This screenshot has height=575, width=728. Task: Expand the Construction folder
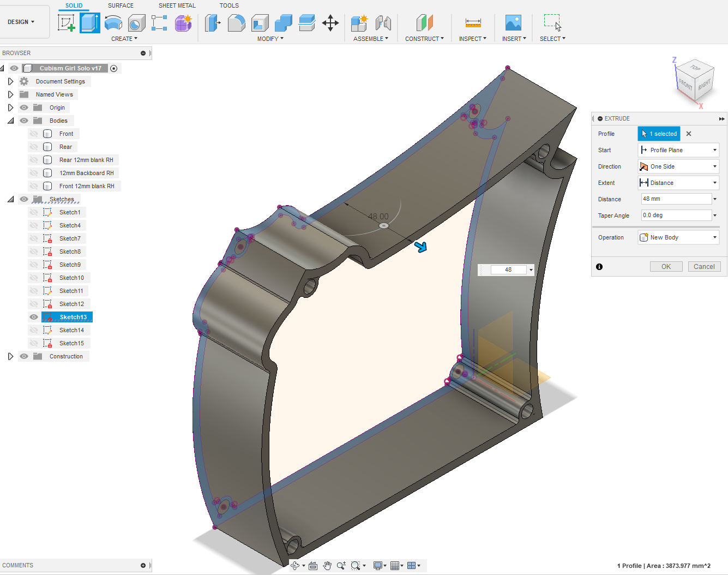point(10,356)
